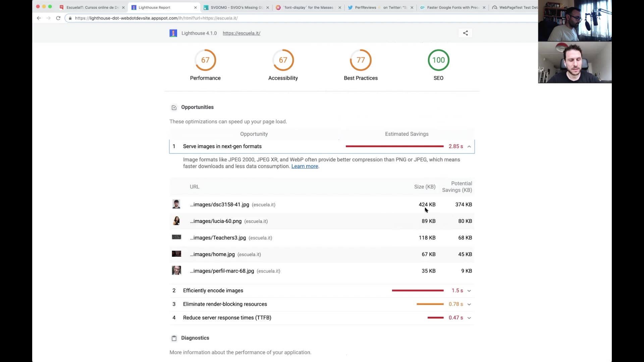644x362 pixels.
Task: Expand Reduce server response times chevron
Action: click(x=469, y=318)
